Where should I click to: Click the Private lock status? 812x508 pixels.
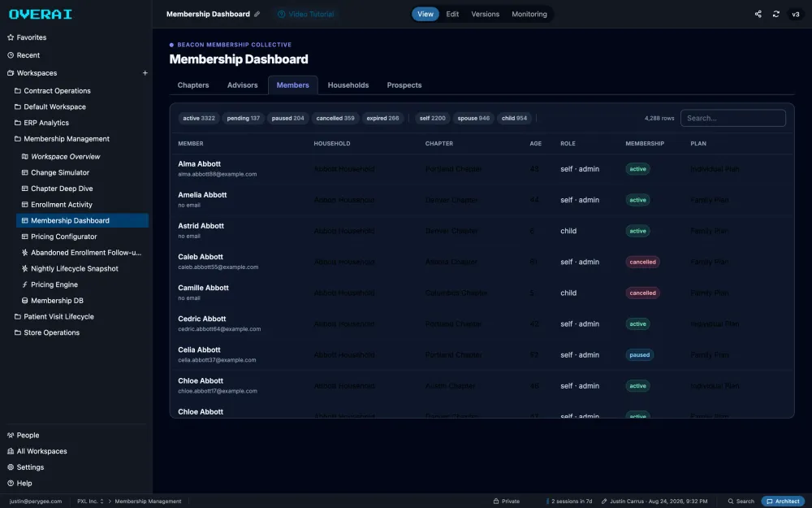(507, 501)
